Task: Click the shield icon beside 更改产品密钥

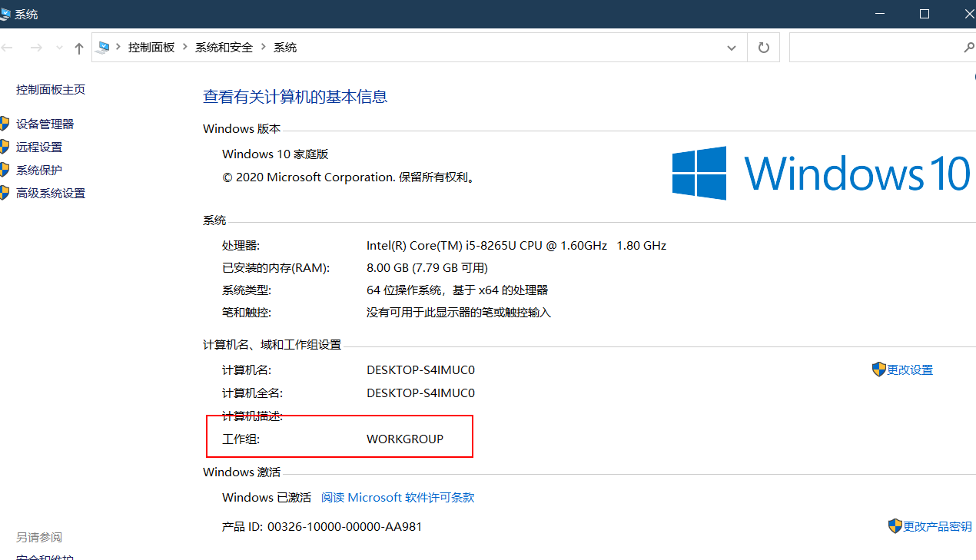Action: point(895,526)
